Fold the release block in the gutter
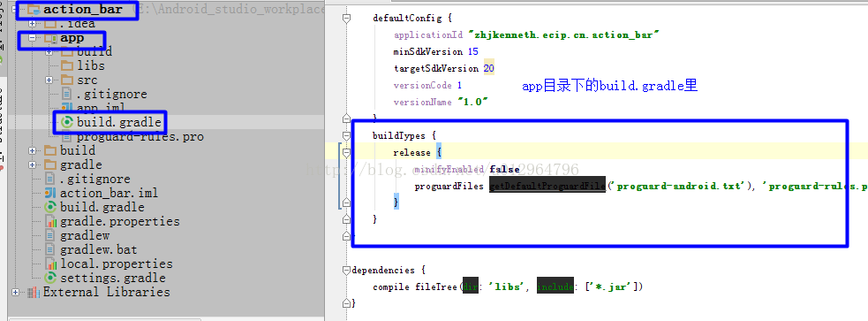The width and height of the screenshot is (868, 321). (x=346, y=152)
